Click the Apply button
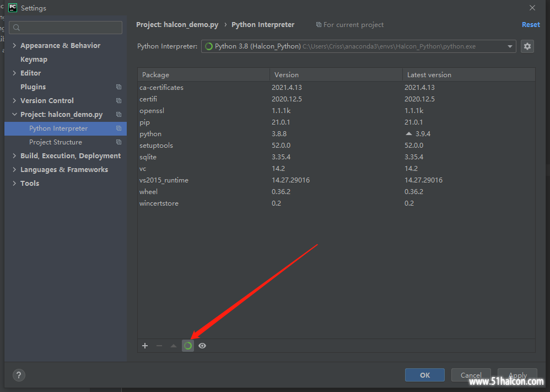The image size is (550, 392). (x=517, y=375)
